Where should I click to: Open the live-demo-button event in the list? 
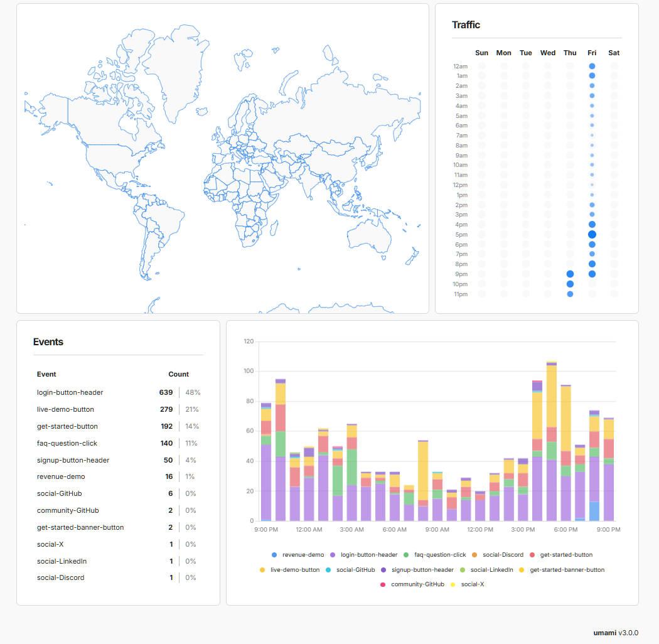click(65, 409)
